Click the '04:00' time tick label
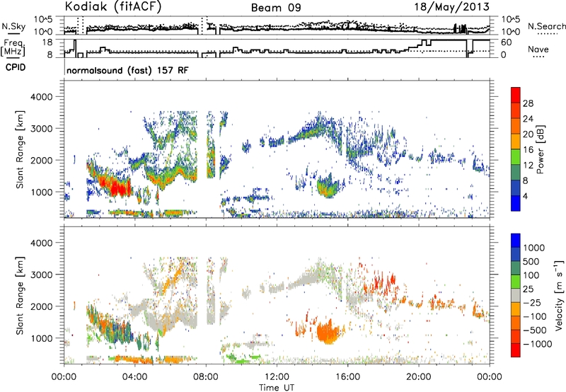The height and width of the screenshot is (392, 566). (x=135, y=377)
